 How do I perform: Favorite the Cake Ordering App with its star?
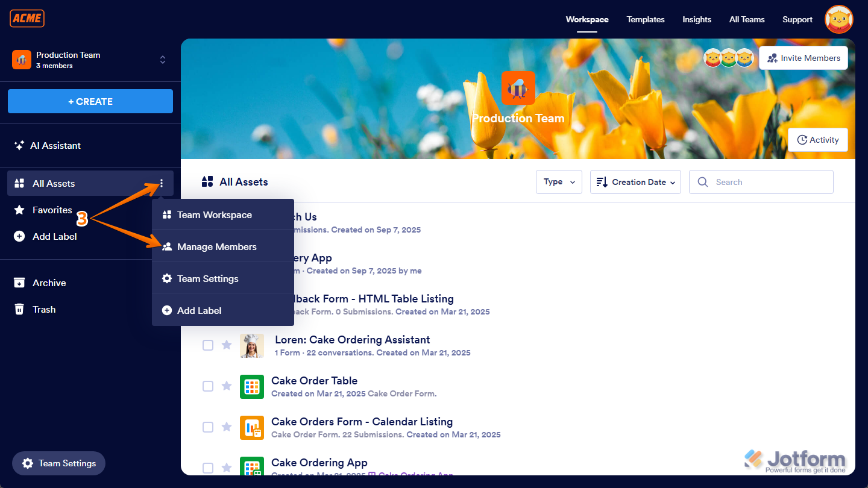(227, 468)
